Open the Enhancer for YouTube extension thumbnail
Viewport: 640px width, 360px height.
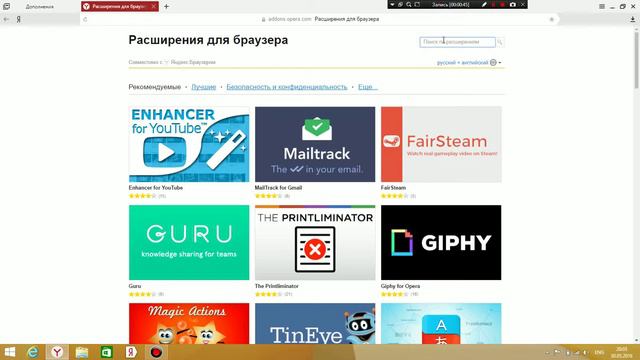click(x=189, y=144)
